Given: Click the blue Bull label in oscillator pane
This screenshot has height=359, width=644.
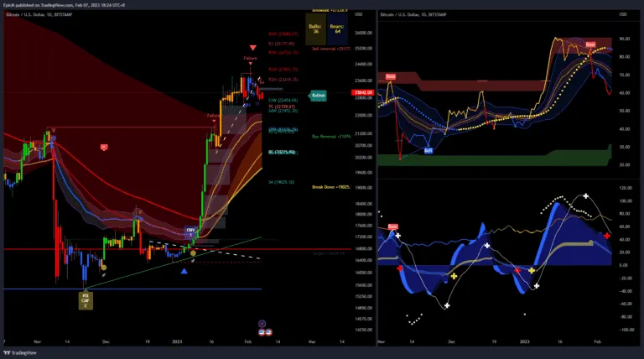Looking at the screenshot, I should coord(428,151).
